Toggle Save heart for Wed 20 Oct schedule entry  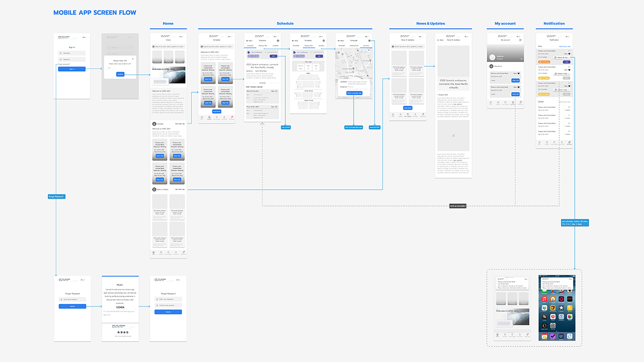(x=276, y=91)
